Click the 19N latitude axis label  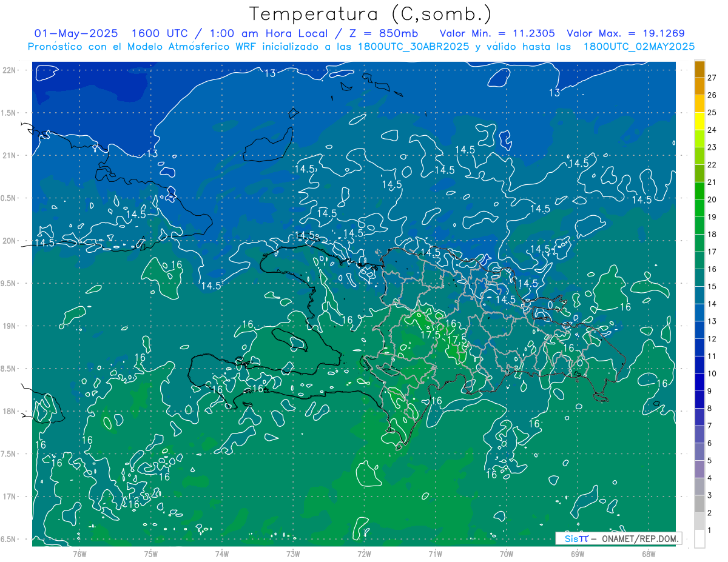pyautogui.click(x=9, y=326)
